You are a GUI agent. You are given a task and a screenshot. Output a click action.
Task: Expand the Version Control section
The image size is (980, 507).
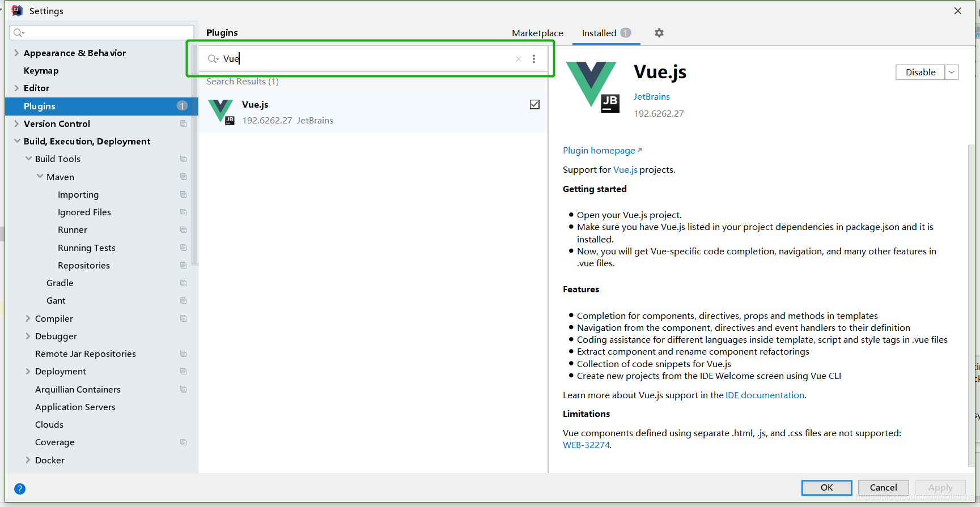click(x=16, y=123)
